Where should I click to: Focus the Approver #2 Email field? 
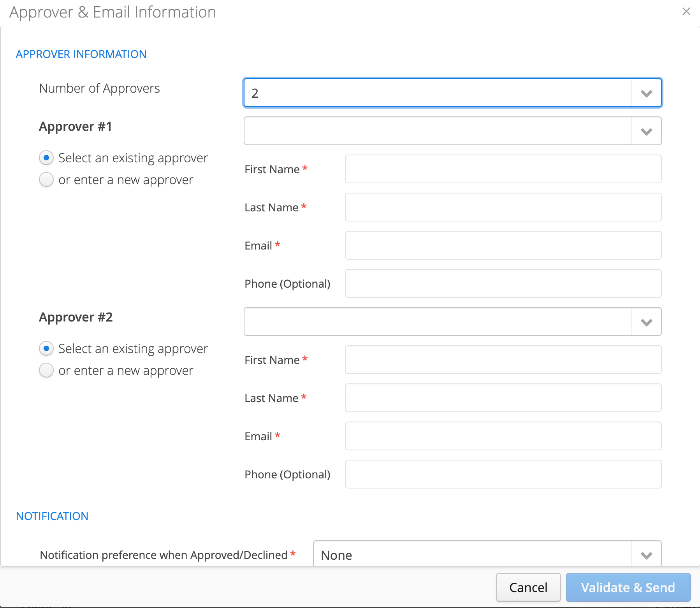coord(503,436)
